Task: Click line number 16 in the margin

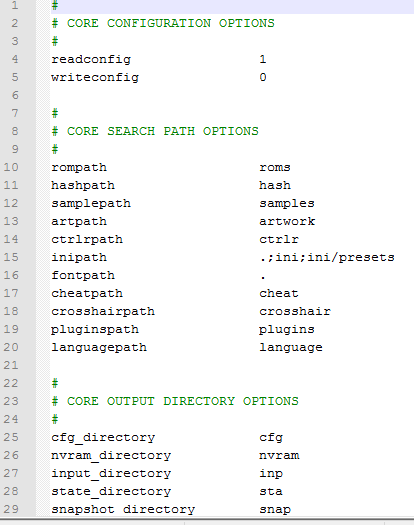Action: coord(11,275)
